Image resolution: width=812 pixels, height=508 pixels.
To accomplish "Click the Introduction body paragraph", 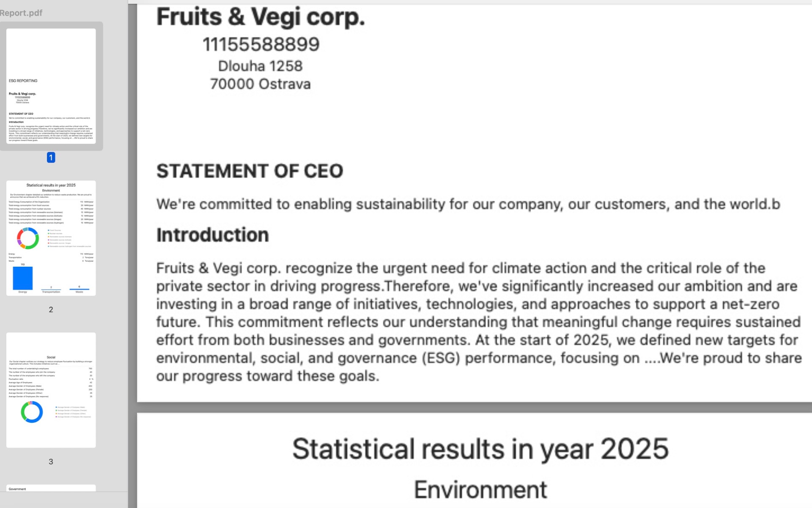I will [478, 322].
